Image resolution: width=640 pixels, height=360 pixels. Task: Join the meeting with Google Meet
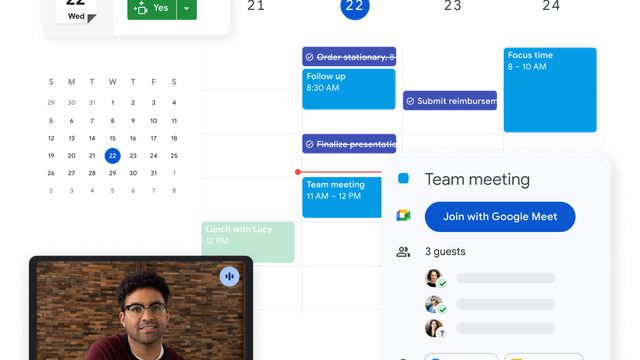coord(500,217)
